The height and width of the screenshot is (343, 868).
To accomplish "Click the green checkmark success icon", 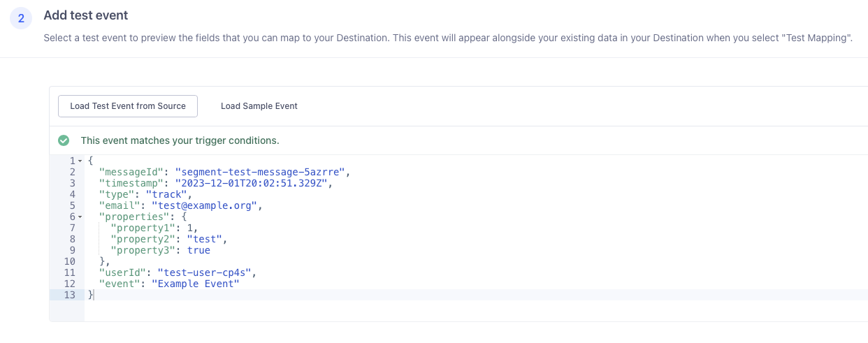I will [x=64, y=140].
